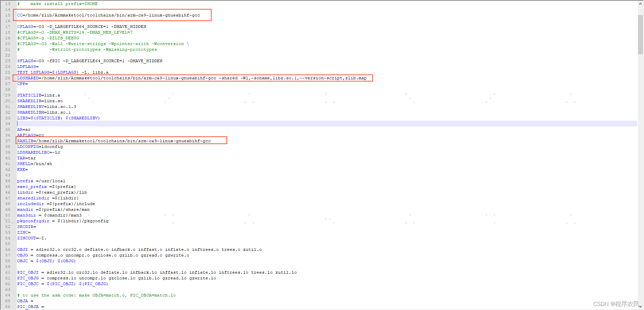
Task: Click the CPP= line
Action: (x=23, y=84)
